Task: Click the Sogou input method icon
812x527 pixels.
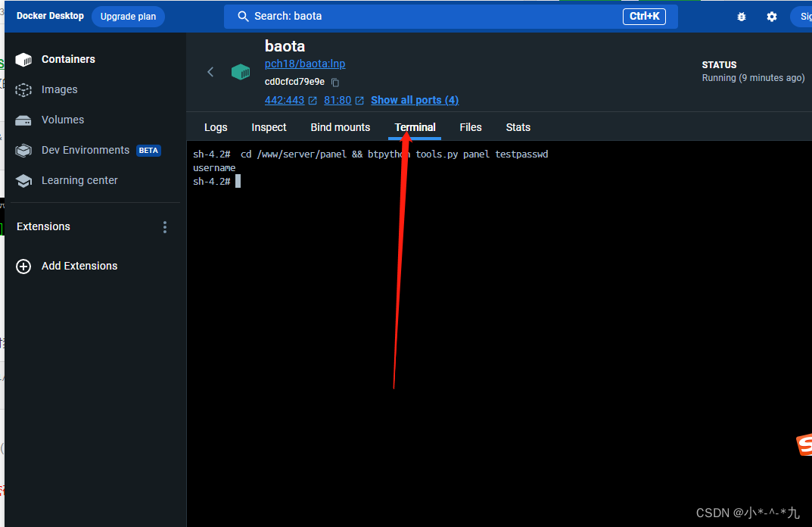Action: [804, 444]
